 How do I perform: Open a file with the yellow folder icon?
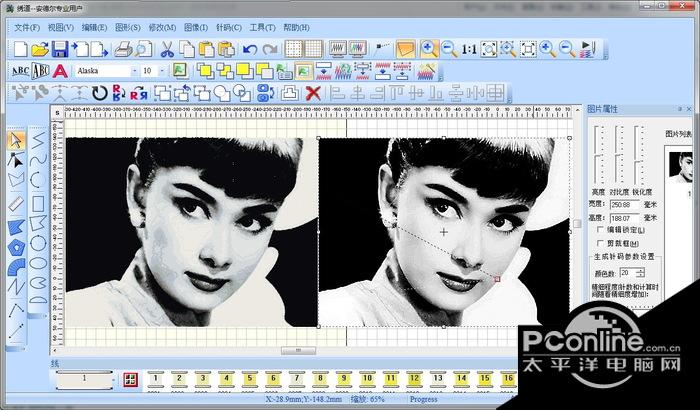pos(40,49)
